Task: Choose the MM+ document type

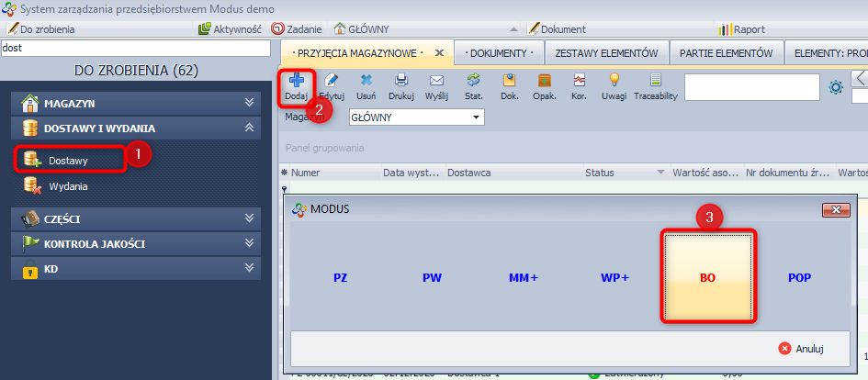Action: 524,278
